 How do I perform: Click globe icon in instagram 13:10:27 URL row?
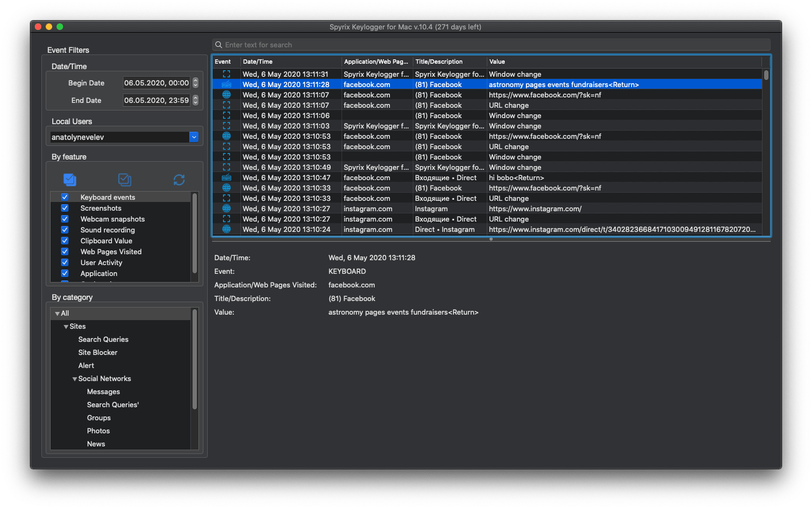(x=226, y=208)
